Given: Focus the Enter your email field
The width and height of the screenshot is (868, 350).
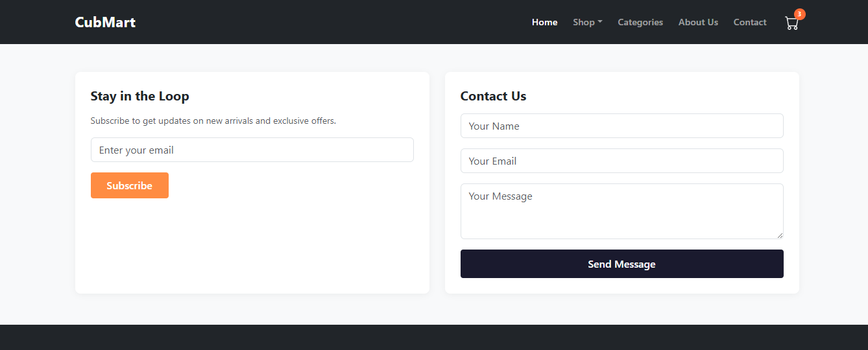Looking at the screenshot, I should click(252, 150).
